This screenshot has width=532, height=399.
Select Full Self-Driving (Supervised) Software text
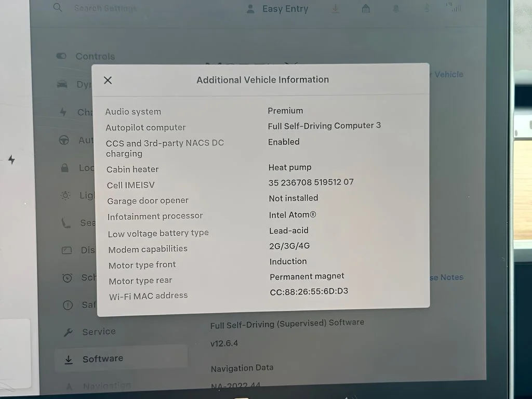click(x=287, y=324)
